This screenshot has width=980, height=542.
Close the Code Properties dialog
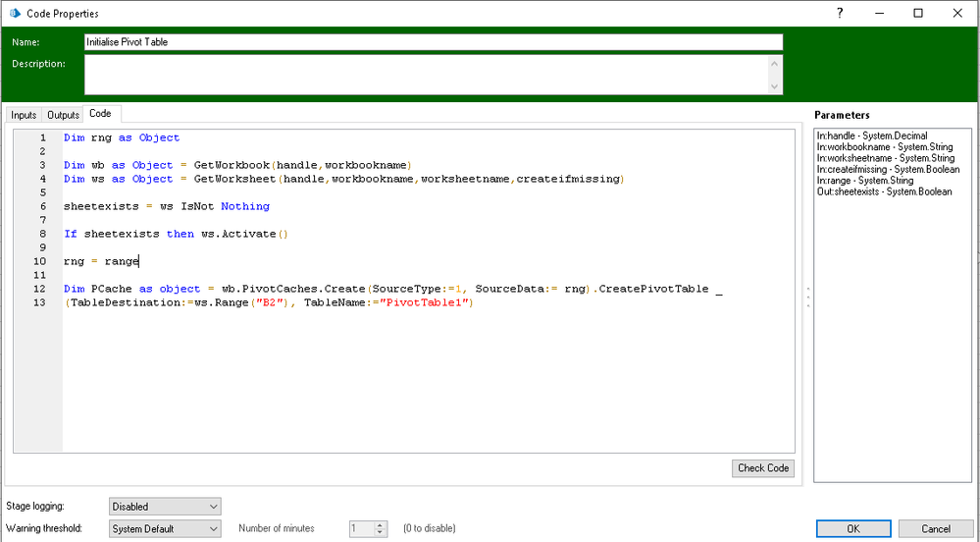coord(957,13)
